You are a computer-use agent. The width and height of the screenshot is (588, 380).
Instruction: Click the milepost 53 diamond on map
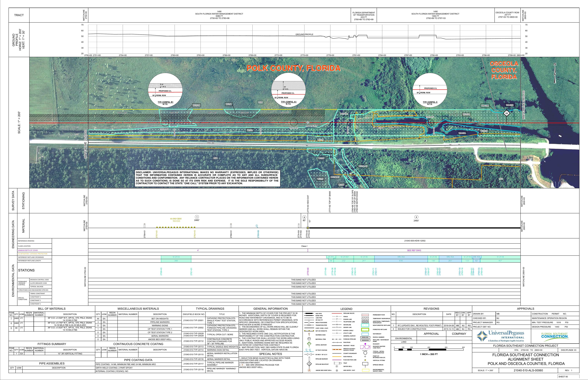507,114
